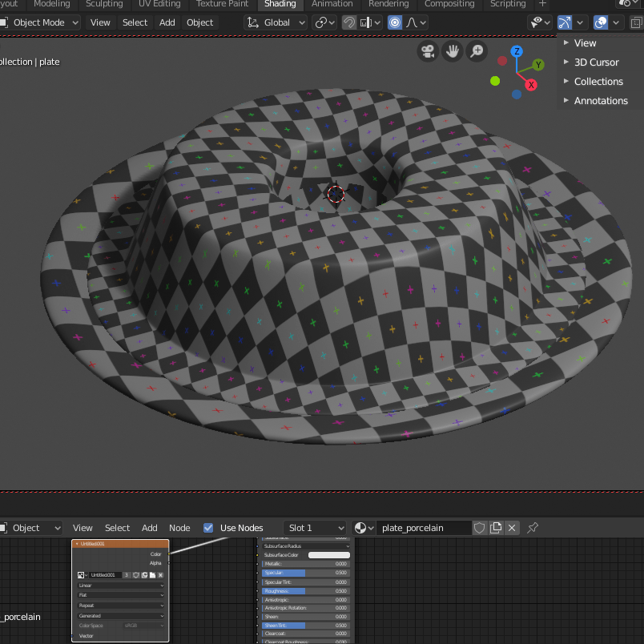The image size is (644, 644).
Task: Click the camera view icon in viewport
Action: tap(428, 51)
